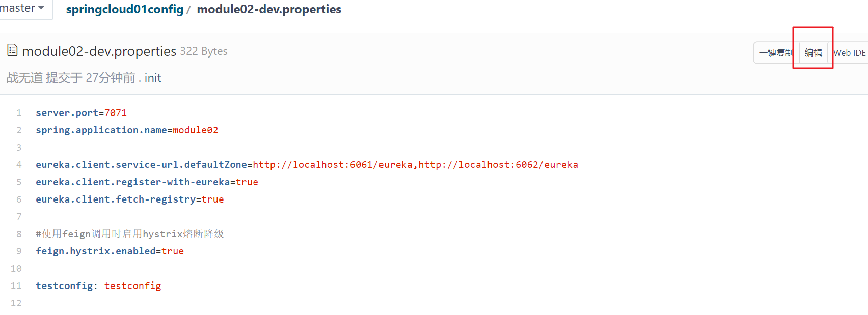
Task: Click the server.port=7071 code line
Action: (81, 113)
